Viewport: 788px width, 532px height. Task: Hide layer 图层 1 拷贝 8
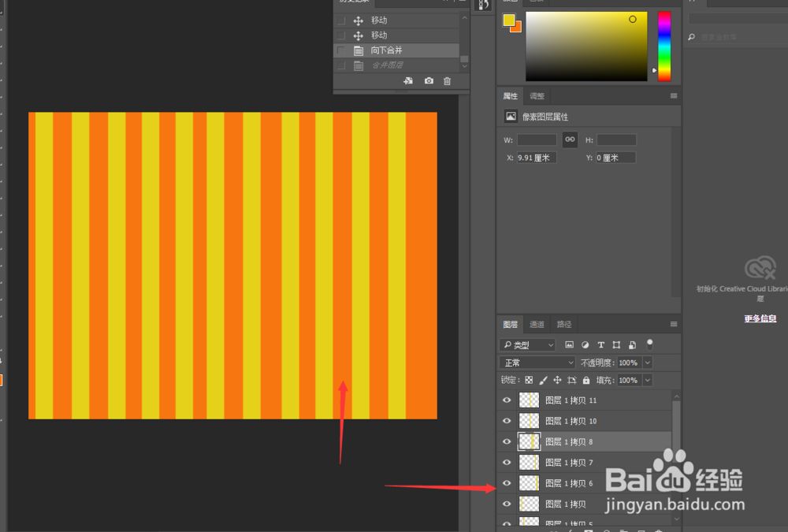(x=507, y=441)
